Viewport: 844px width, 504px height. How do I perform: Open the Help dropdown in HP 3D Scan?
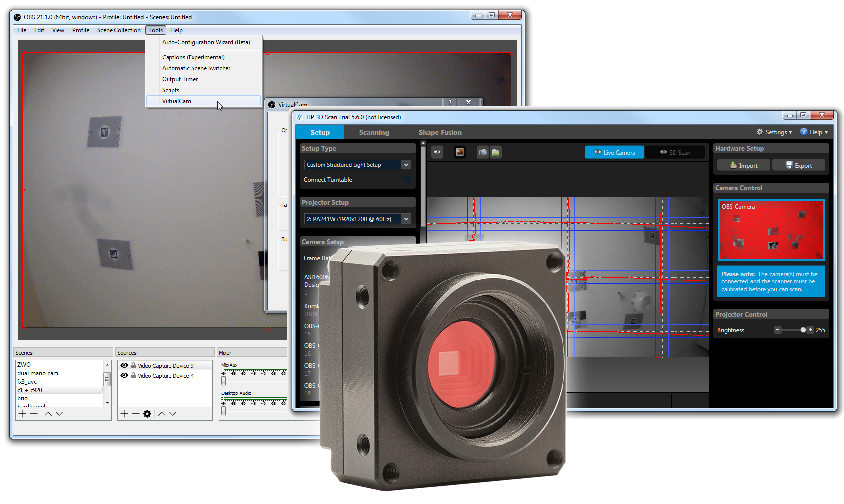[814, 132]
